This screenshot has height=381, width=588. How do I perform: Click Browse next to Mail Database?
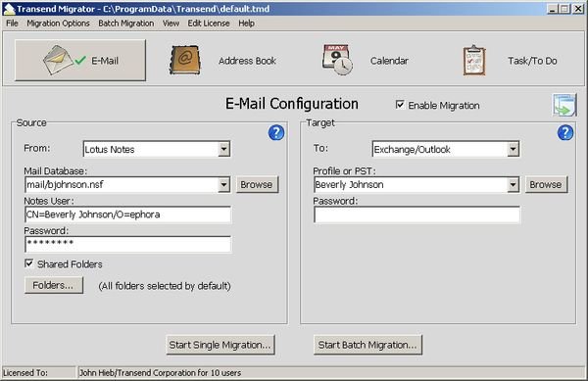(x=257, y=185)
